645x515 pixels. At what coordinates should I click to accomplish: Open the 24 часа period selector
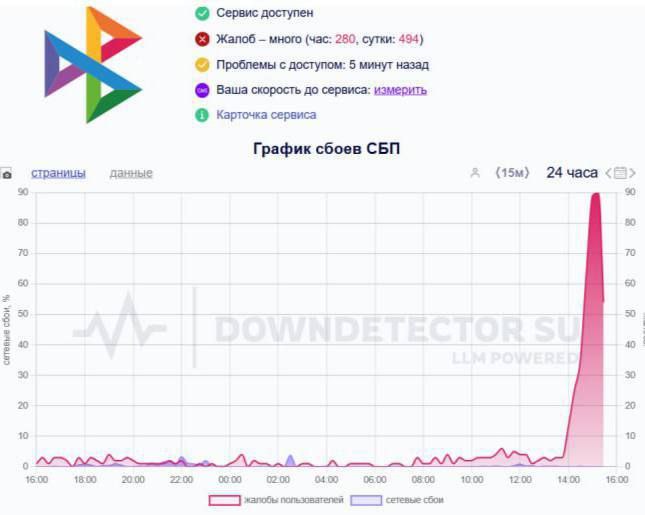pos(572,173)
